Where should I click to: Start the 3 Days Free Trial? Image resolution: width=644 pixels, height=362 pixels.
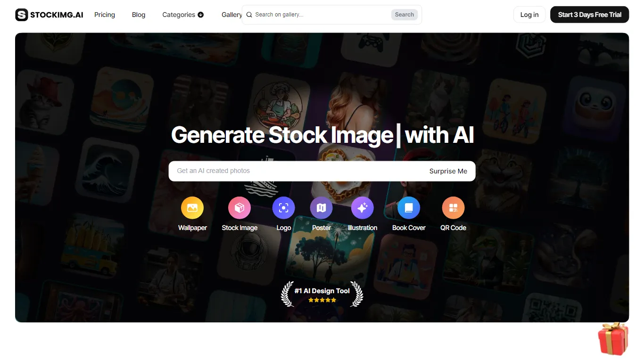pos(589,15)
